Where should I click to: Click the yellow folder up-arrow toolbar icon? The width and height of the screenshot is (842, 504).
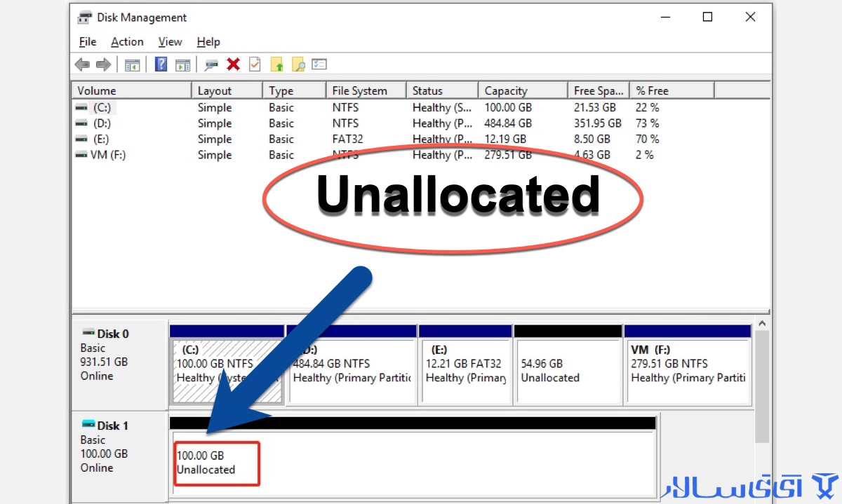[278, 64]
